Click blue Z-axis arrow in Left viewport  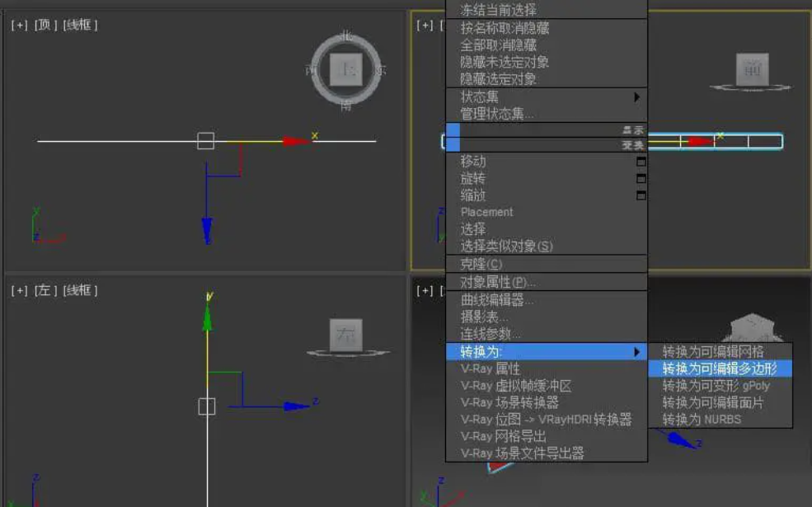click(296, 406)
